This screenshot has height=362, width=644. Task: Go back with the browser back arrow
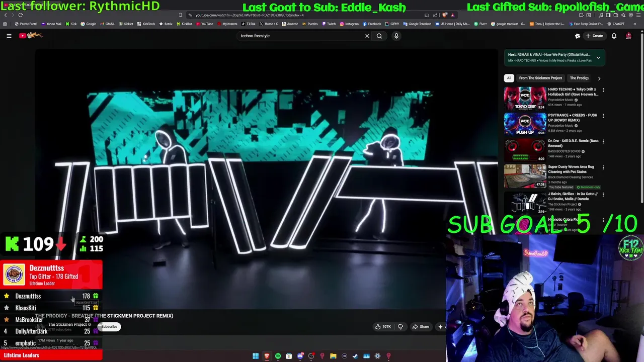(x=6, y=15)
